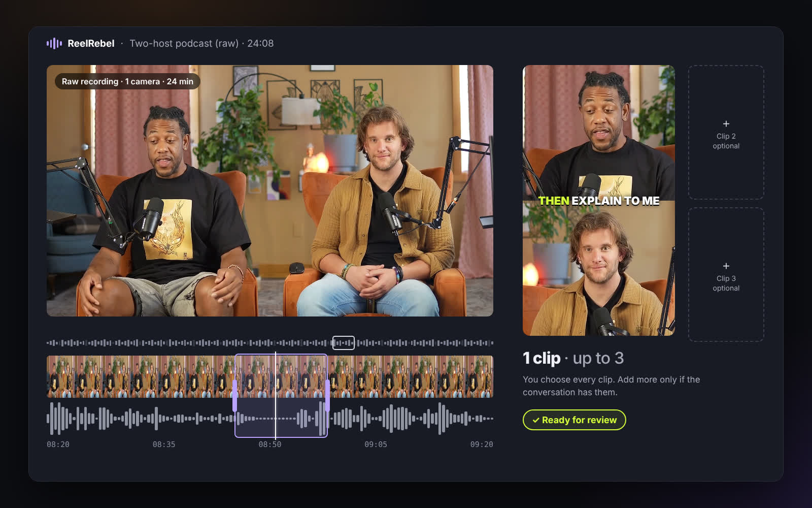Screen dimensions: 812x508
Task: Add Clip 3 optional slot
Action: coord(726,274)
